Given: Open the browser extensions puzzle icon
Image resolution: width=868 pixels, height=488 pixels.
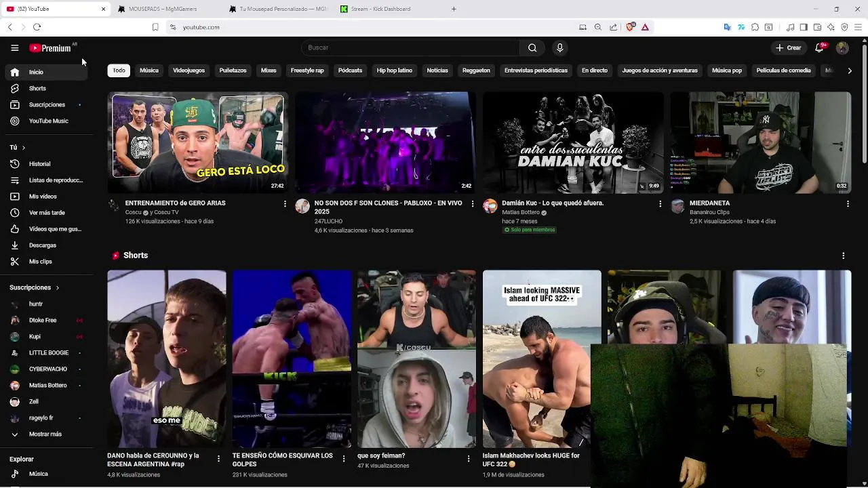Looking at the screenshot, I should 755,27.
